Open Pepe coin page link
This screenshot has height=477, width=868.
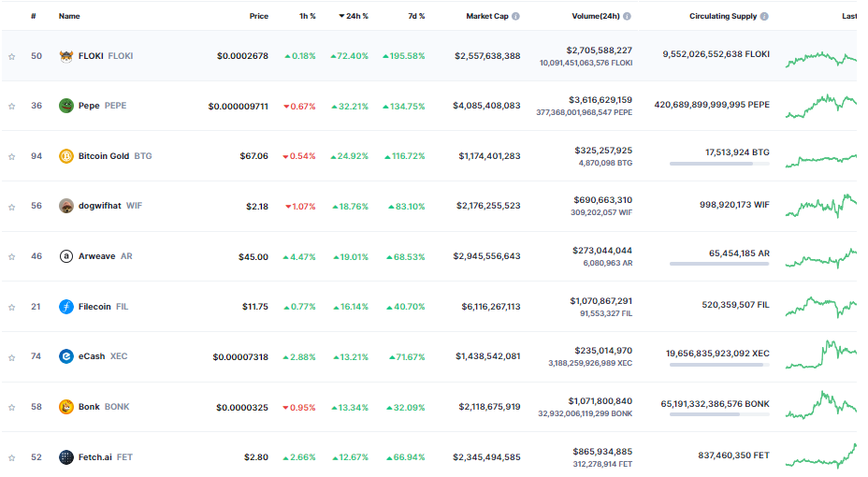[102, 105]
